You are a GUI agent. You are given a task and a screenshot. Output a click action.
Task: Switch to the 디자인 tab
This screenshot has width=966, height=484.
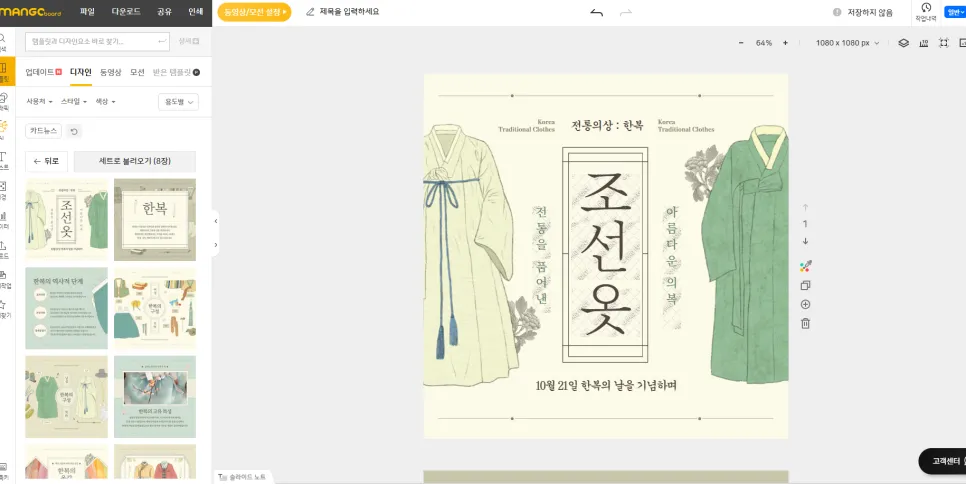click(81, 73)
